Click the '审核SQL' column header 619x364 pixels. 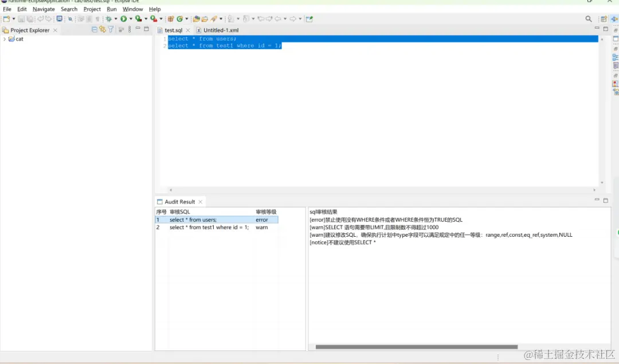click(x=179, y=212)
